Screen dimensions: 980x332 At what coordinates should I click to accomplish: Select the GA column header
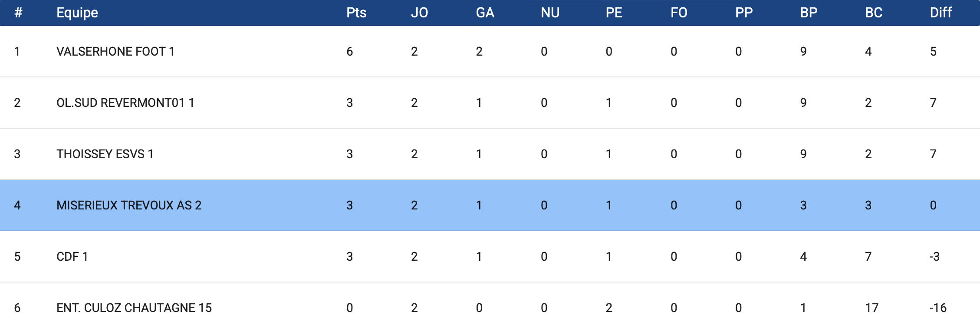tap(485, 13)
